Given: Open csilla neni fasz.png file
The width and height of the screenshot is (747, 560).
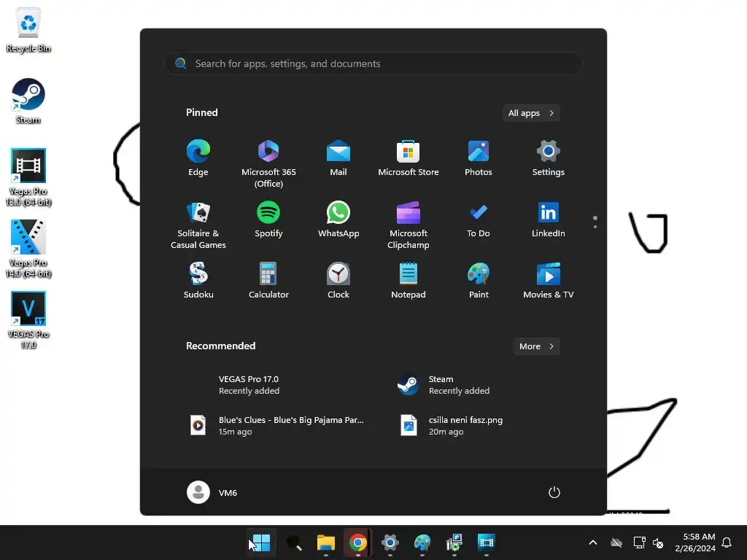Looking at the screenshot, I should click(x=476, y=426).
